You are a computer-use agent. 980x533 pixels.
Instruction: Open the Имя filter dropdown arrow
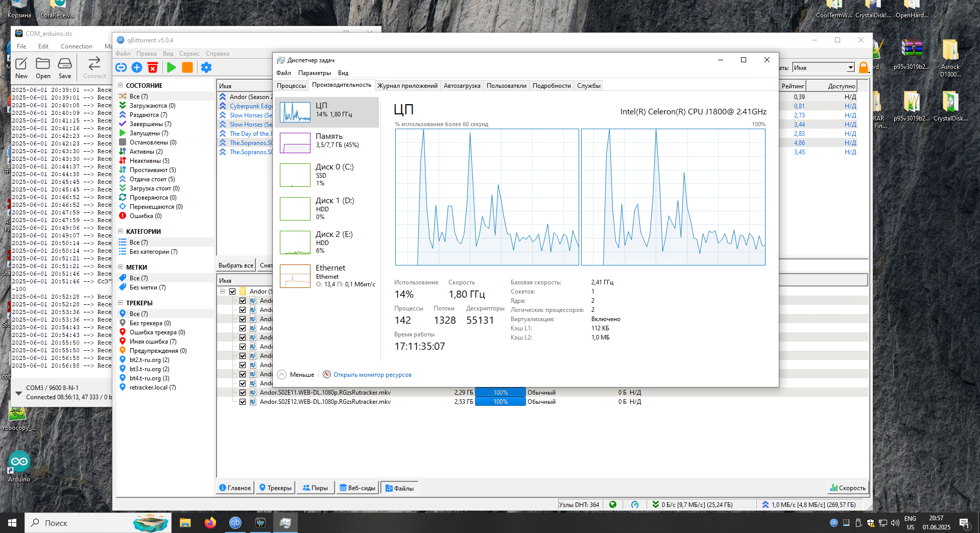click(x=850, y=68)
